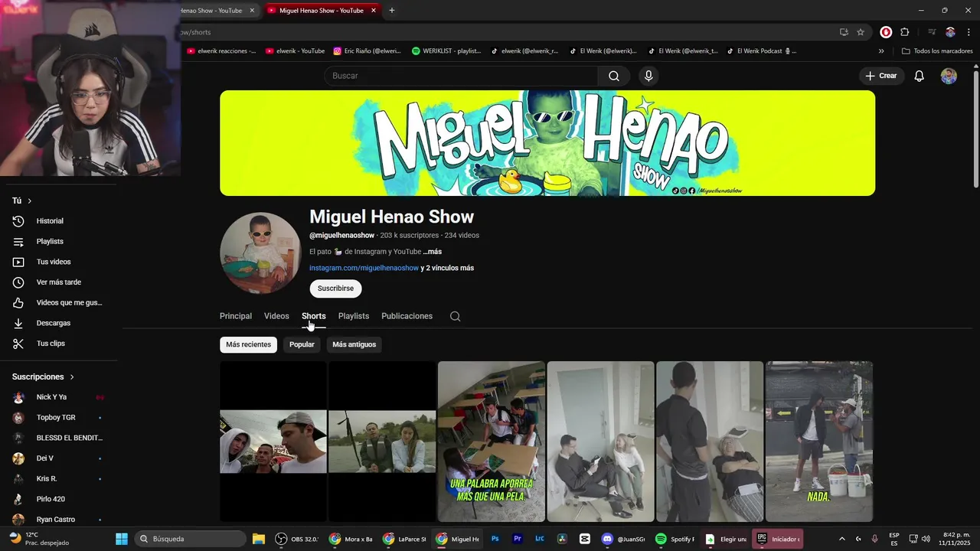Open Discord @JuanSG taskbar item
Viewport: 980px width, 551px height.
(x=623, y=539)
